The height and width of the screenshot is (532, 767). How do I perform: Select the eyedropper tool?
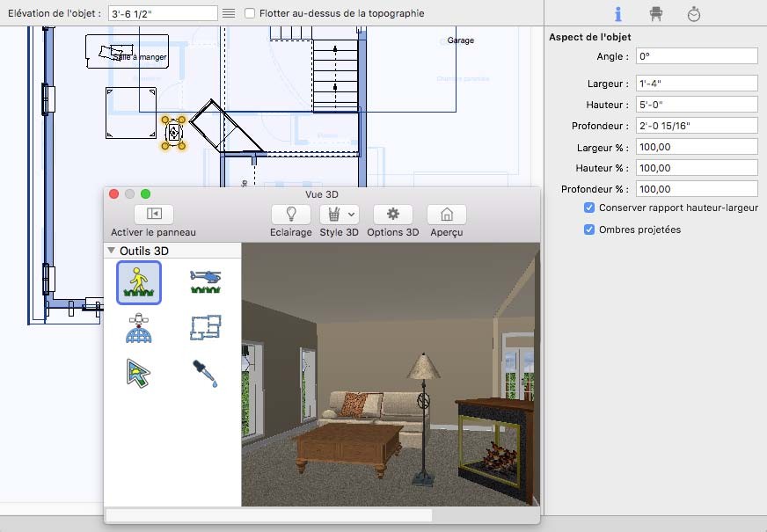coord(205,373)
